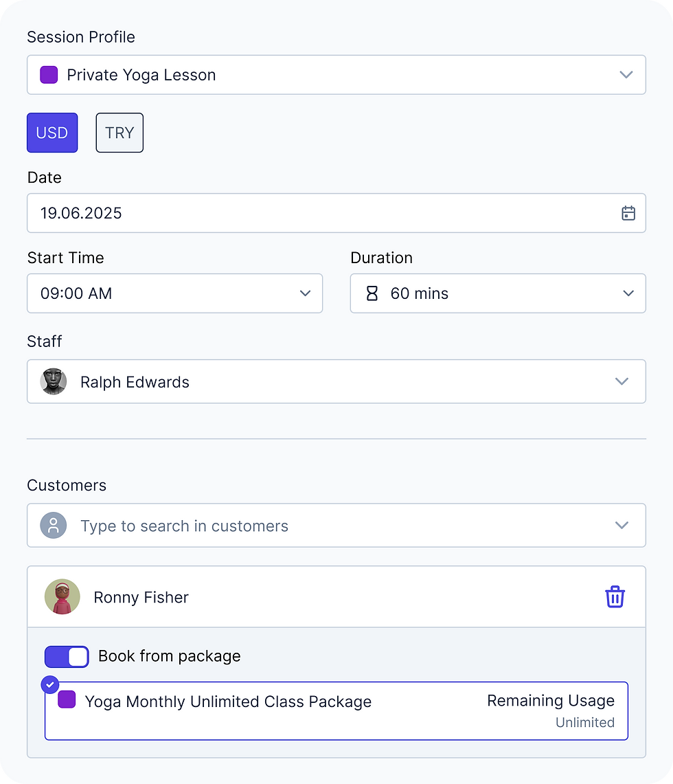Screen dimensions: 673x784
Task: Open the Start Time dropdown
Action: tap(174, 293)
